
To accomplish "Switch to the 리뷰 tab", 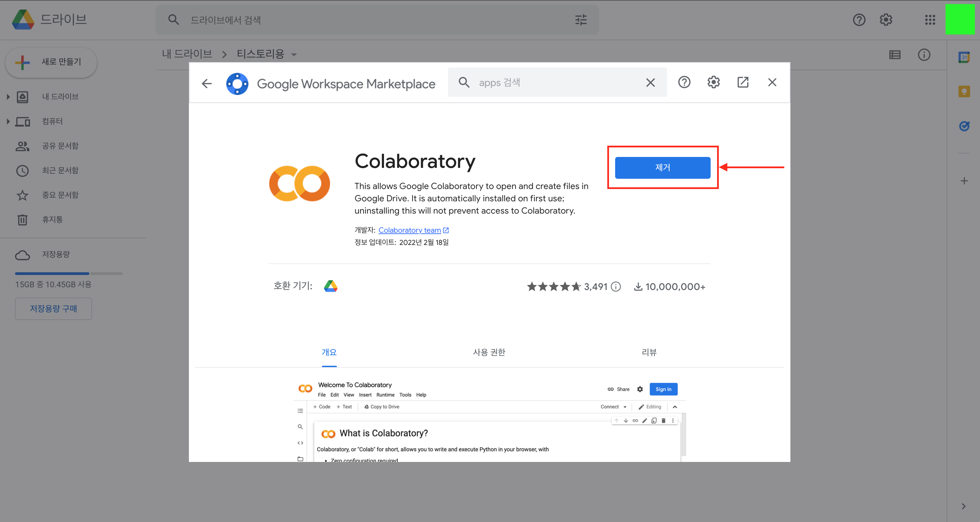I will point(649,352).
